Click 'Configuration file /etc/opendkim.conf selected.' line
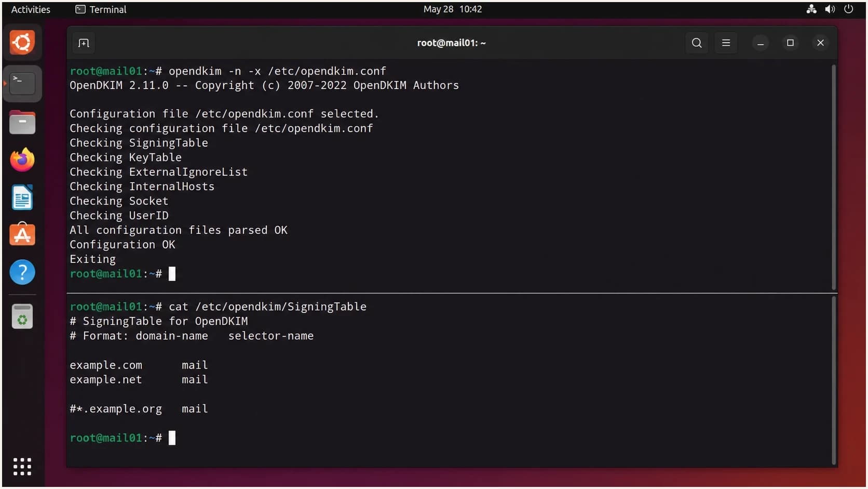Screen dimensions: 868x489 point(224,114)
